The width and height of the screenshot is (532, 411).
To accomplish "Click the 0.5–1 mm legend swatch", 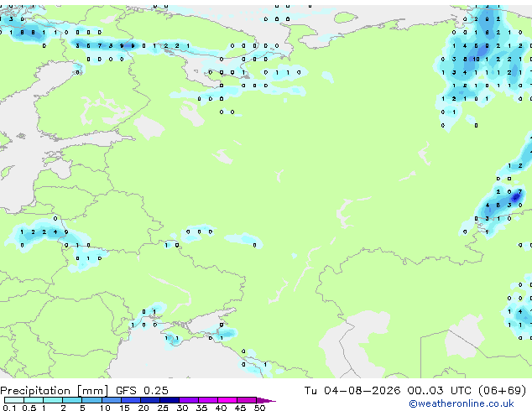I will pos(34,400).
